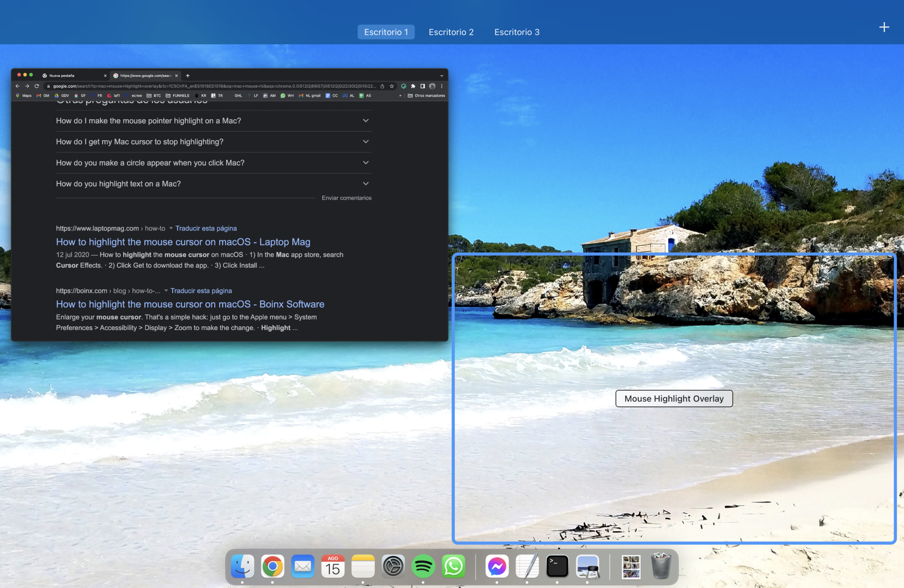Screen dimensions: 904x588
Task: Bookmark page with the star icon
Action: tap(391, 86)
